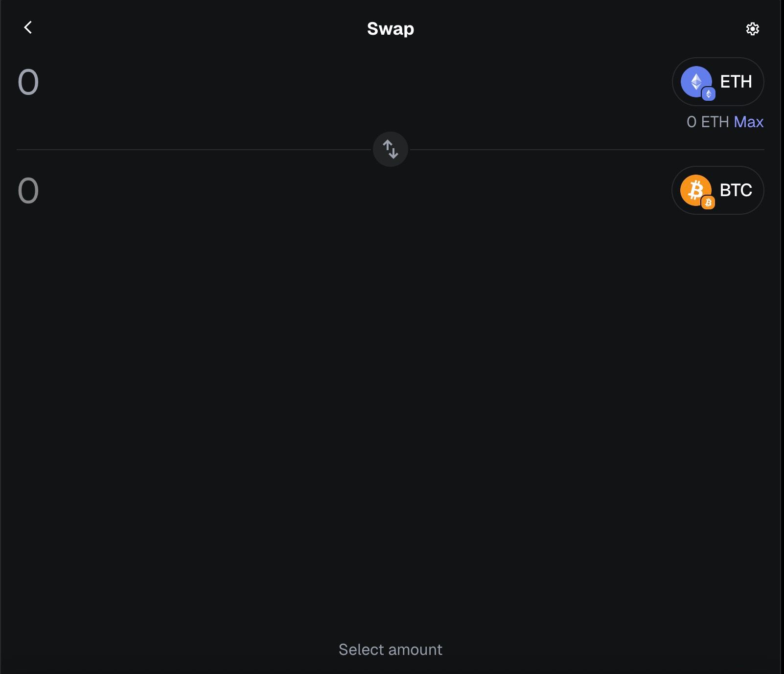Screen dimensions: 784x674
Task: Click the large Ethereum logo icon
Action: (695, 81)
